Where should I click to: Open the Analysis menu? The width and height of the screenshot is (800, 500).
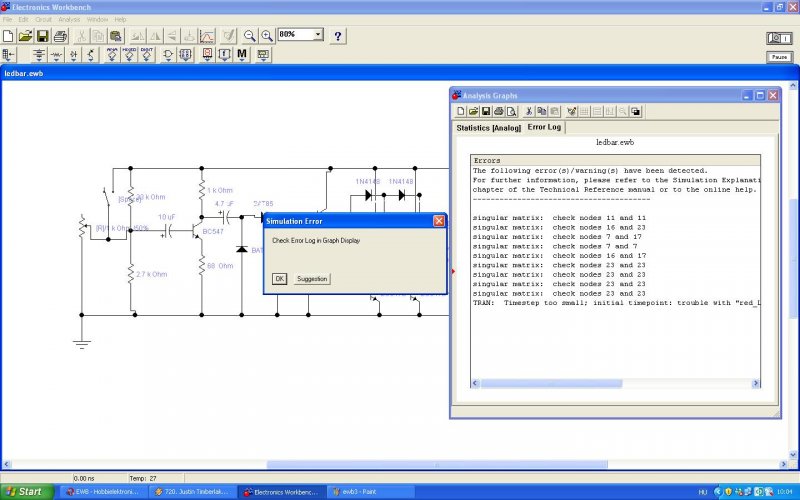coord(69,19)
